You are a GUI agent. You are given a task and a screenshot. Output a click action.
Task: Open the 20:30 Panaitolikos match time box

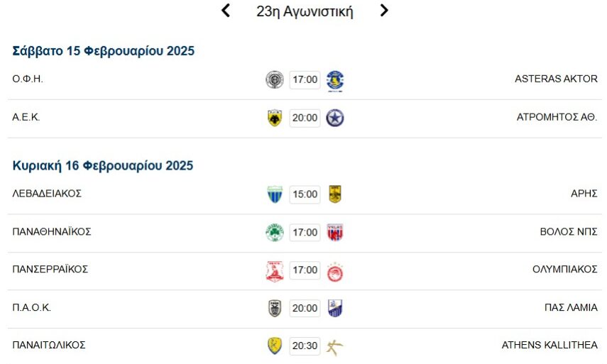[305, 346]
